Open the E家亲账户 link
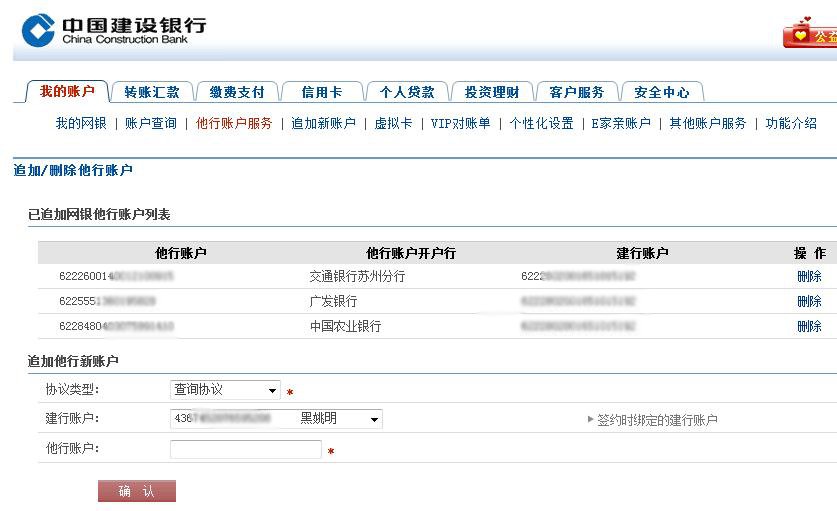This screenshot has width=837, height=511. click(x=621, y=123)
